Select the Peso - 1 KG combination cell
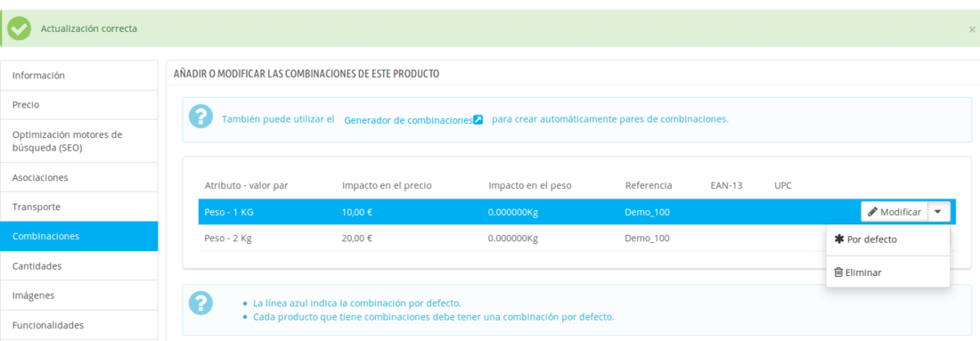The height and width of the screenshot is (341, 980). (229, 212)
